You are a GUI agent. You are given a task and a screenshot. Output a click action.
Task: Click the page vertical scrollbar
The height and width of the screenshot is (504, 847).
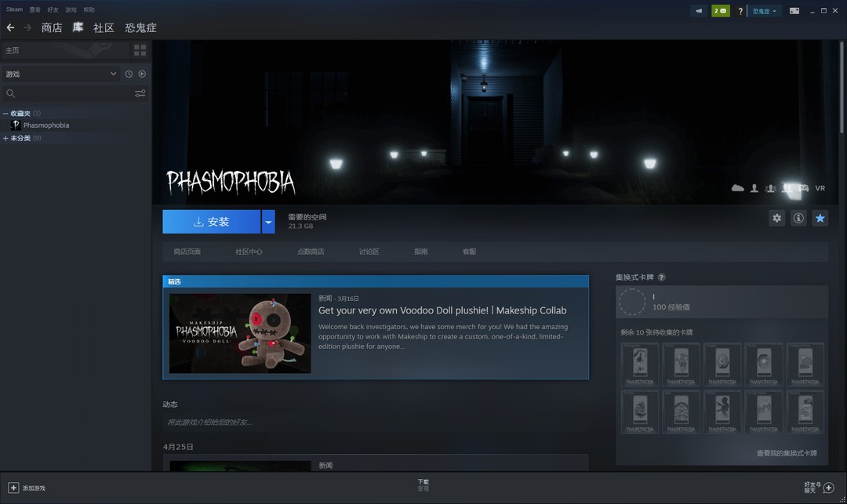click(842, 86)
